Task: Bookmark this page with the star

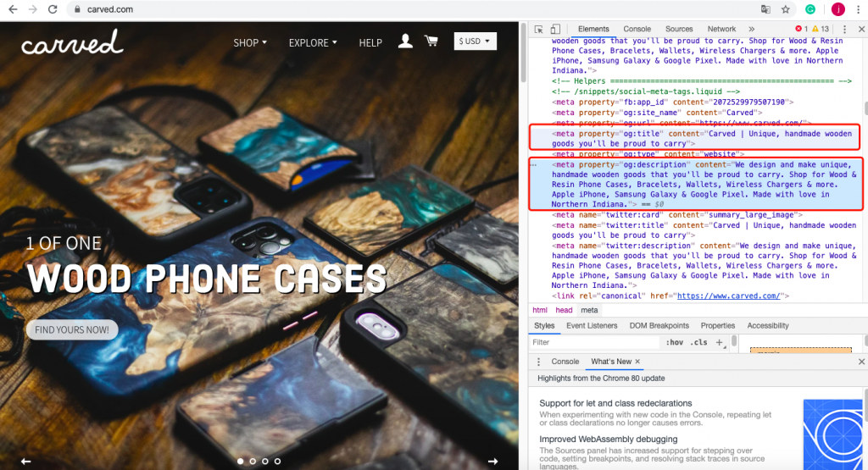Action: [786, 9]
